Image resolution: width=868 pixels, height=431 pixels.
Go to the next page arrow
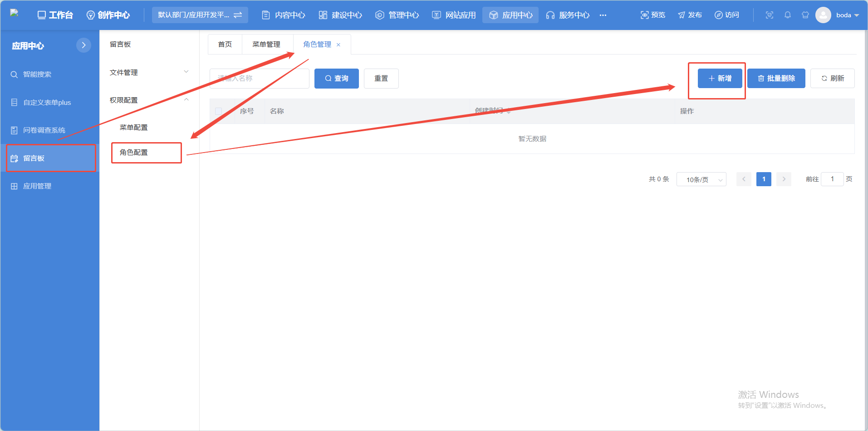point(784,179)
